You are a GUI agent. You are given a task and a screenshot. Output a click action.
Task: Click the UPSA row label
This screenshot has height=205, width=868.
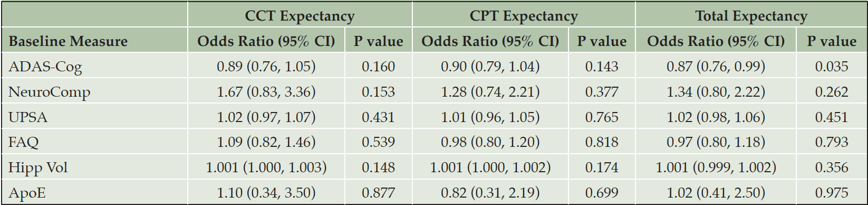[x=28, y=117]
